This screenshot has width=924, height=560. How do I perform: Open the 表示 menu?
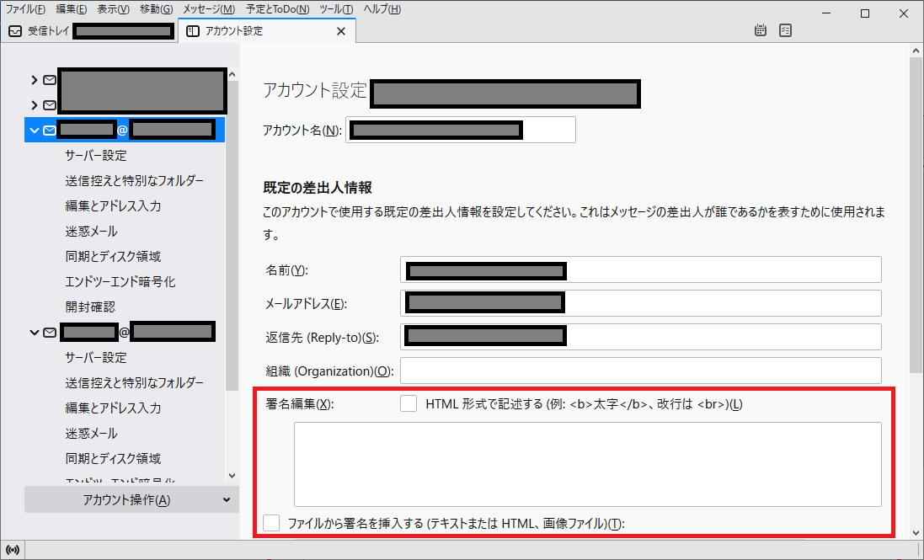click(x=113, y=9)
